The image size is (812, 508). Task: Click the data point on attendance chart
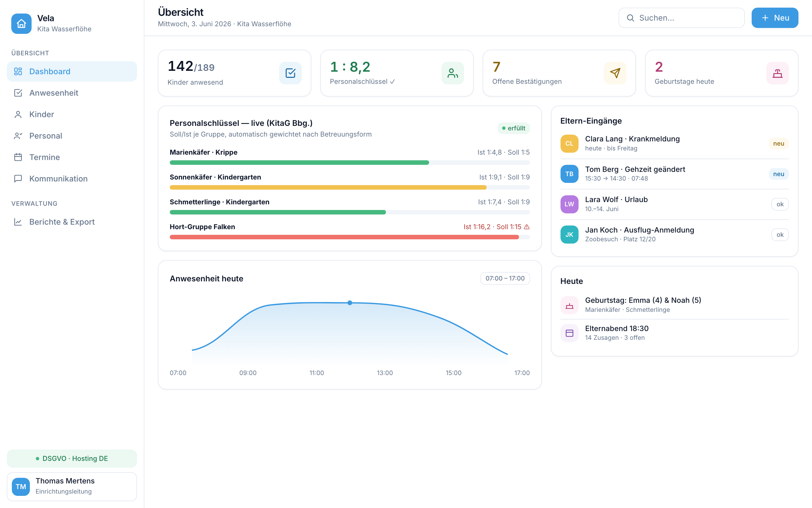click(x=350, y=303)
